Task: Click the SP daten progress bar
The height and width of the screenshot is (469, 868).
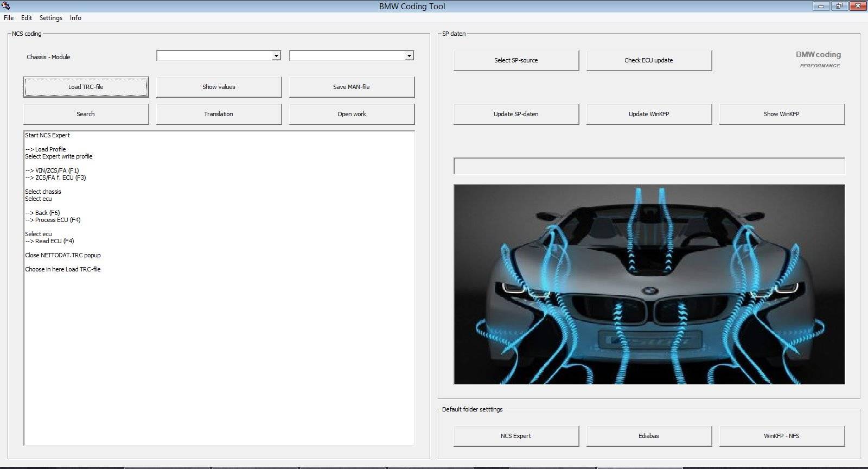Action: pos(649,166)
